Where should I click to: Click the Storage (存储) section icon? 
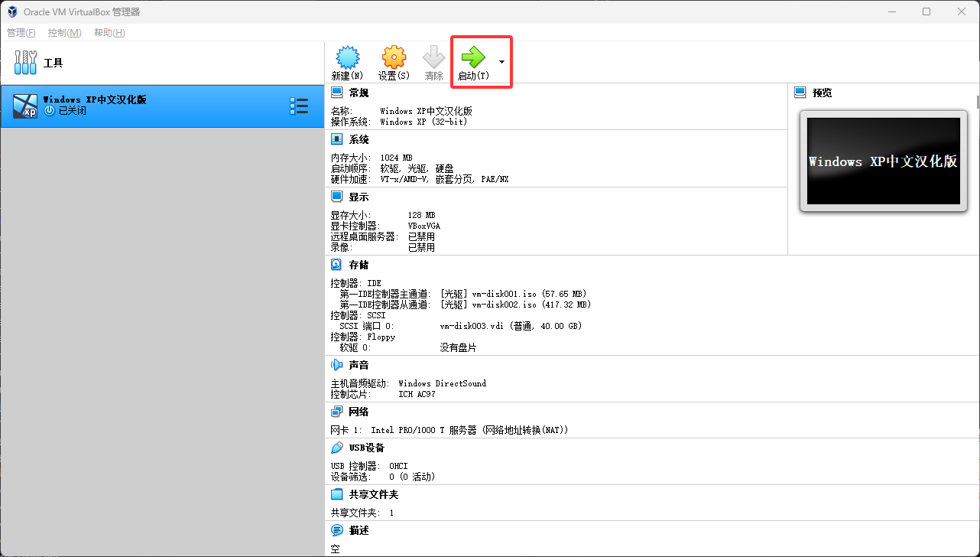tap(336, 265)
